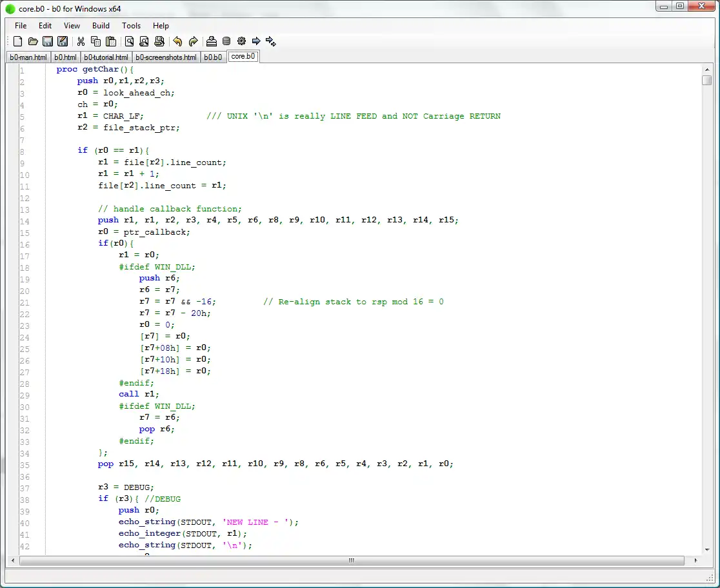
Task: Click the vertical scrollbar down arrow
Action: [x=706, y=549]
